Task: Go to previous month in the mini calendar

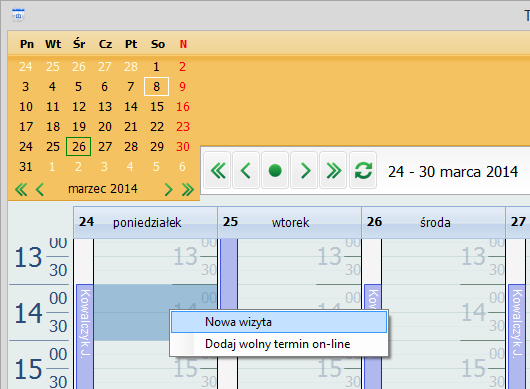Action: click(40, 190)
